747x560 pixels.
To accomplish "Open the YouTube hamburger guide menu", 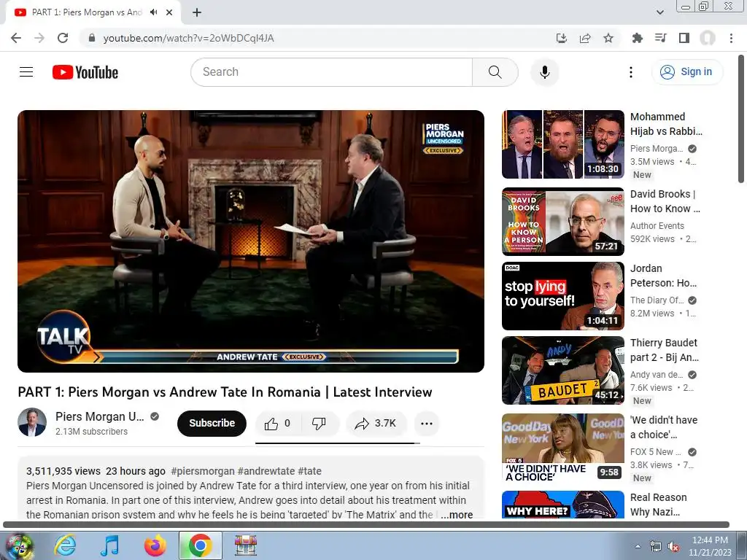I will [26, 72].
